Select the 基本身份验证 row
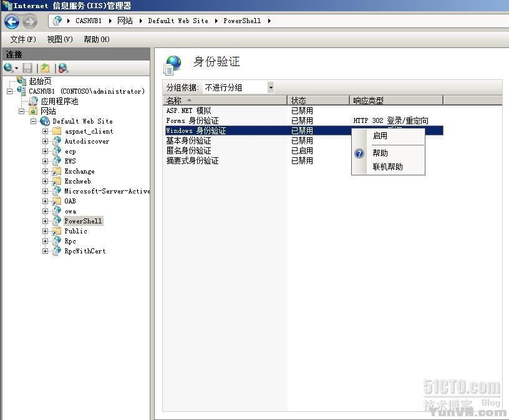The width and height of the screenshot is (509, 420). (x=304, y=140)
